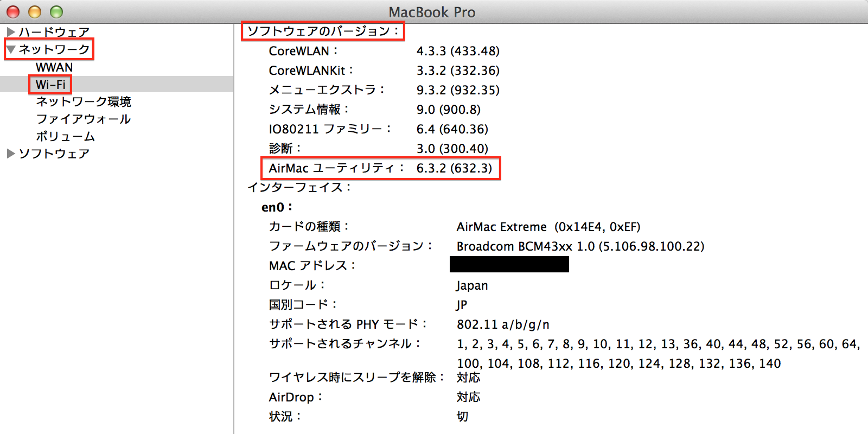The image size is (868, 434).
Task: Collapse the ネットワーク disclosure triangle
Action: (11, 49)
